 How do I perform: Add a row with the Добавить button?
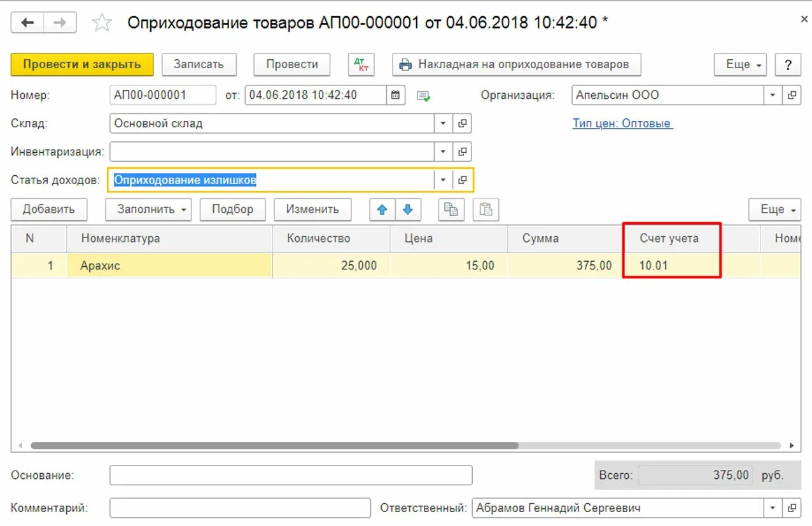pyautogui.click(x=49, y=210)
